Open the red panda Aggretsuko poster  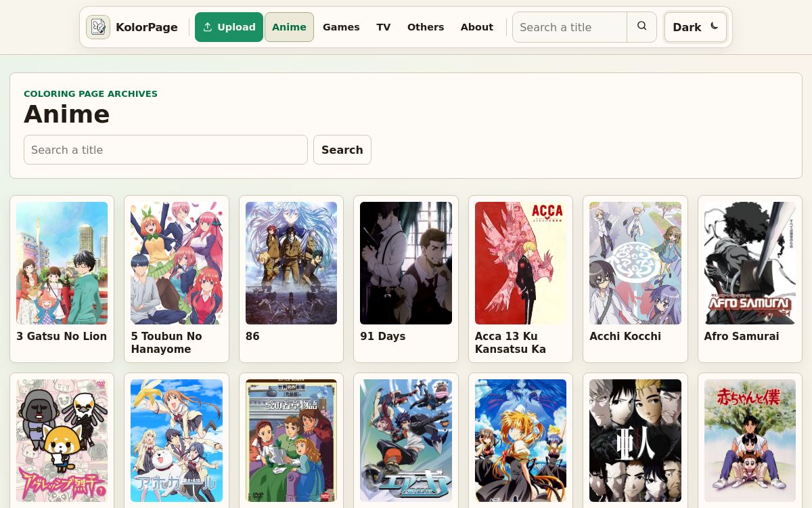click(x=62, y=440)
